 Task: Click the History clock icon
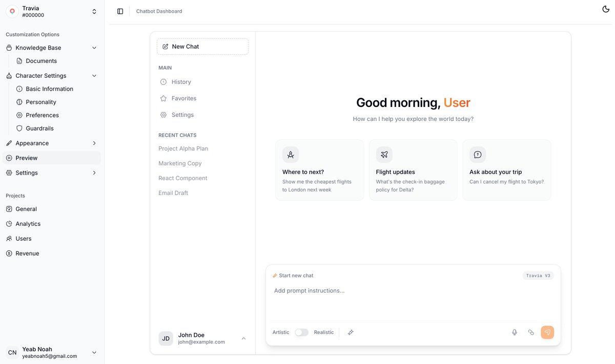click(x=163, y=82)
